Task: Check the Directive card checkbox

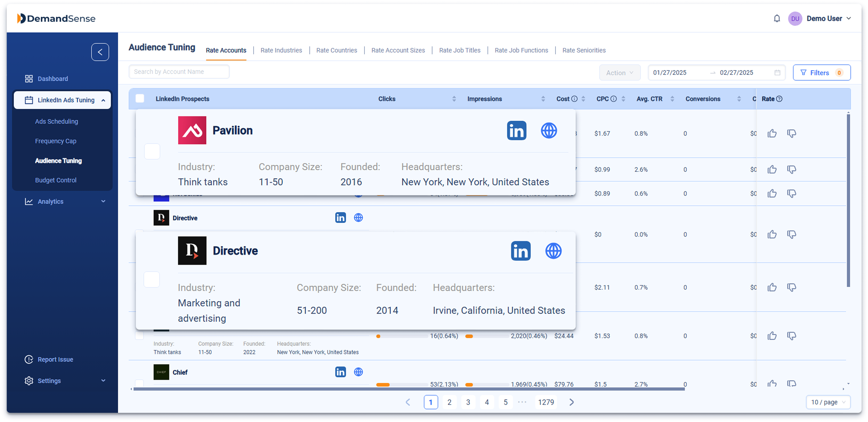Action: (x=152, y=280)
